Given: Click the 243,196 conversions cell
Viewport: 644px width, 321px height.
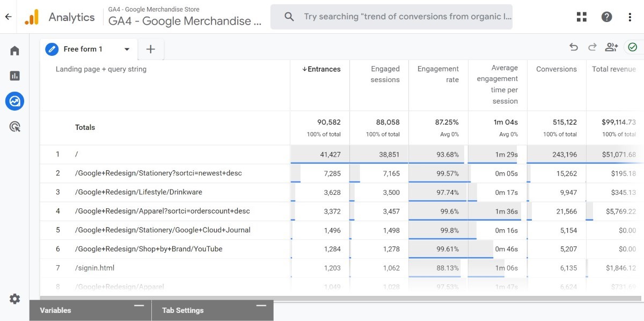Looking at the screenshot, I should 557,155.
